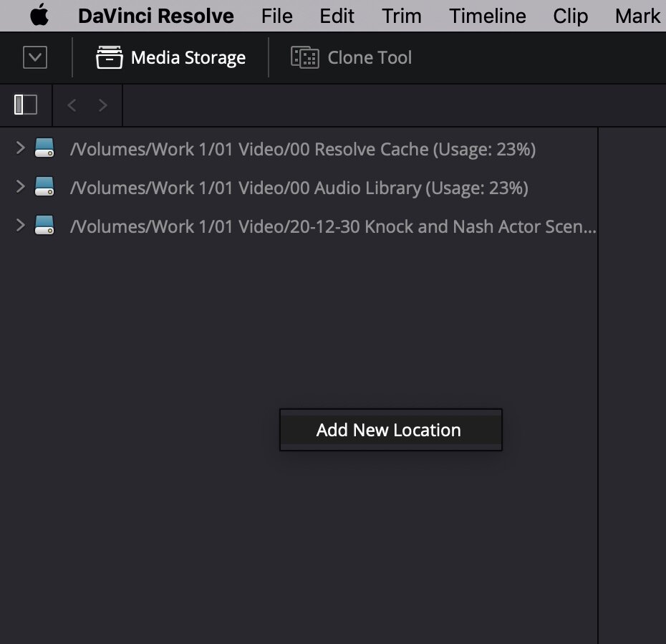The height and width of the screenshot is (644, 666).
Task: Click the Clone Tool icon
Action: point(304,57)
